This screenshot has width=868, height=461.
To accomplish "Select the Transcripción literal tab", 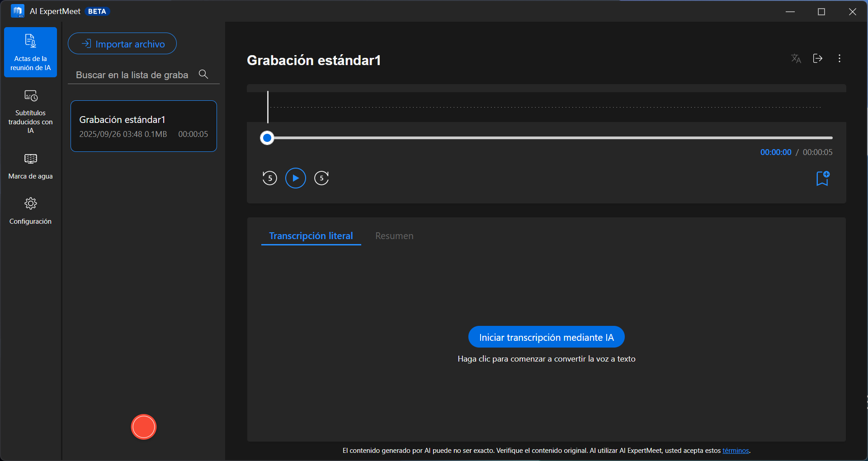I will pyautogui.click(x=311, y=236).
